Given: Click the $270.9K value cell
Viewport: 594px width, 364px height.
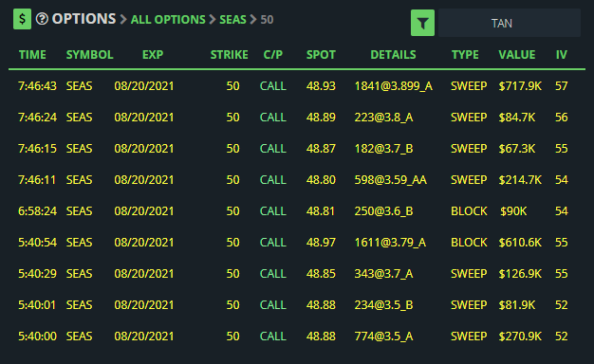Looking at the screenshot, I should (x=520, y=337).
